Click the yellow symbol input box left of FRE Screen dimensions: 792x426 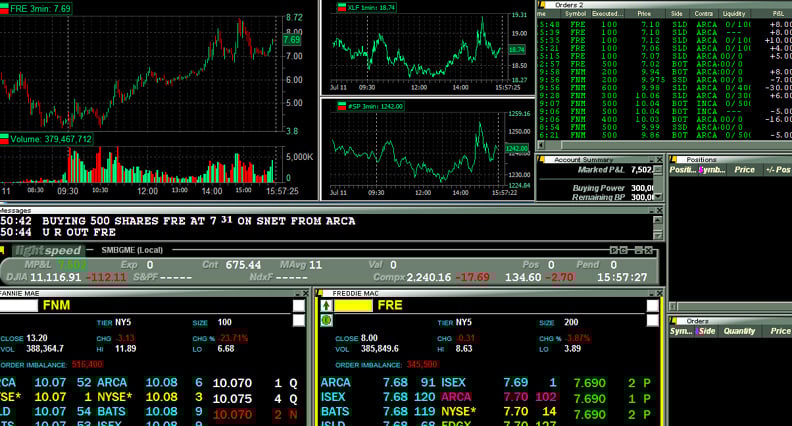click(353, 305)
